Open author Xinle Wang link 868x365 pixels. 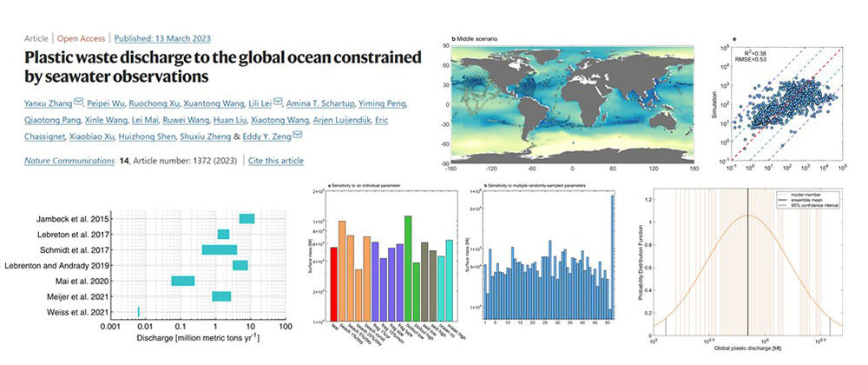106,118
